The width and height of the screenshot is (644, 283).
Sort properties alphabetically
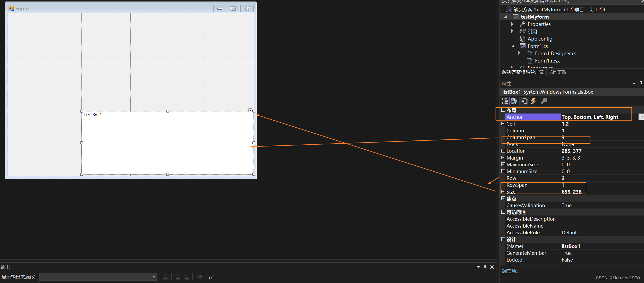[x=514, y=101]
